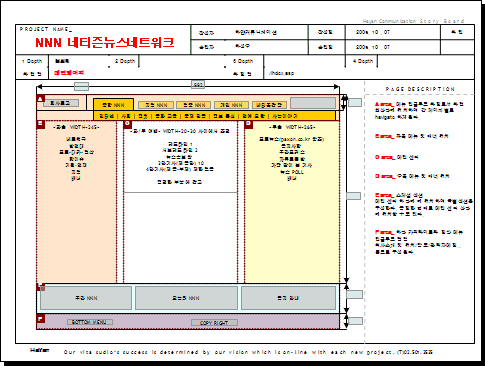Click the leftmost gray NNN banner in row E
Image resolution: width=485 pixels, height=366 pixels.
point(86,298)
